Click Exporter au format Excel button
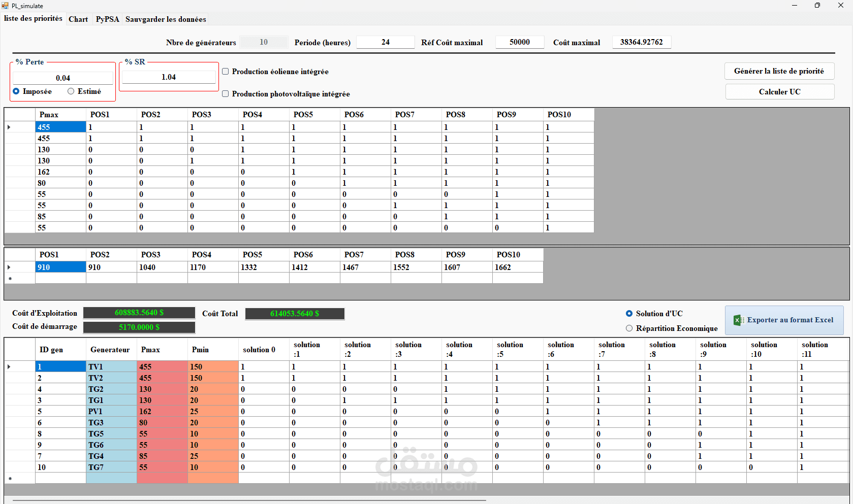 [784, 320]
